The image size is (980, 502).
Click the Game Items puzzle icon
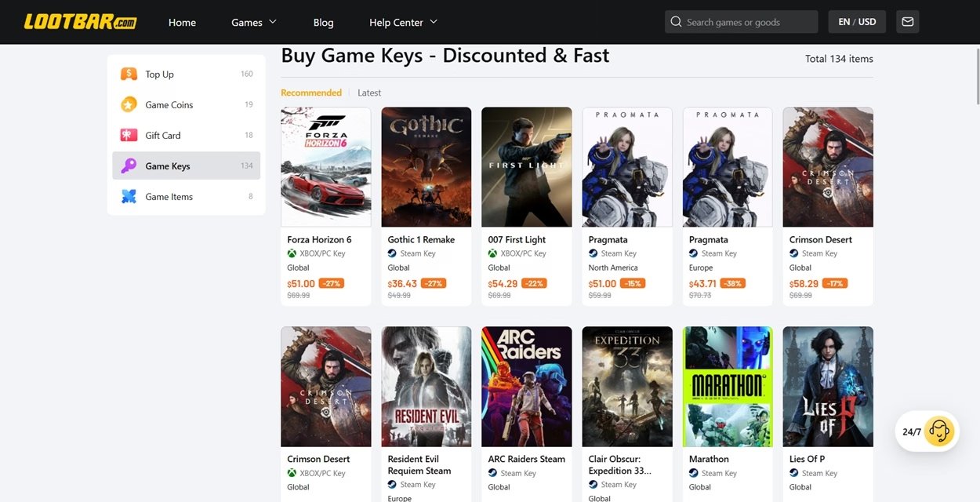point(129,196)
